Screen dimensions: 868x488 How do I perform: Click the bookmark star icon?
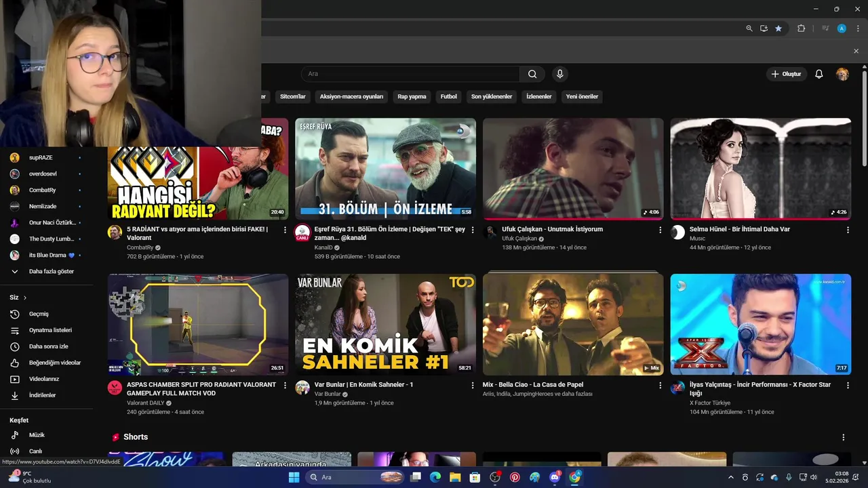click(x=778, y=28)
